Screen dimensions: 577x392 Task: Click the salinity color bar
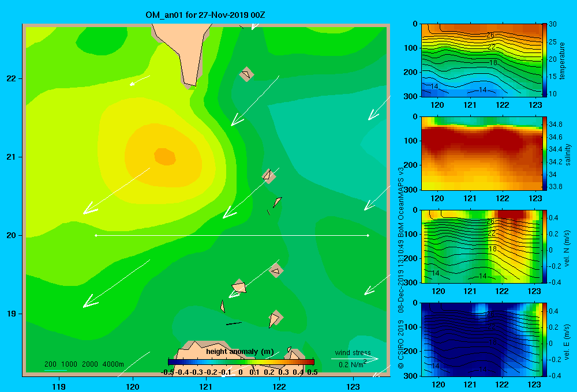tap(545, 153)
